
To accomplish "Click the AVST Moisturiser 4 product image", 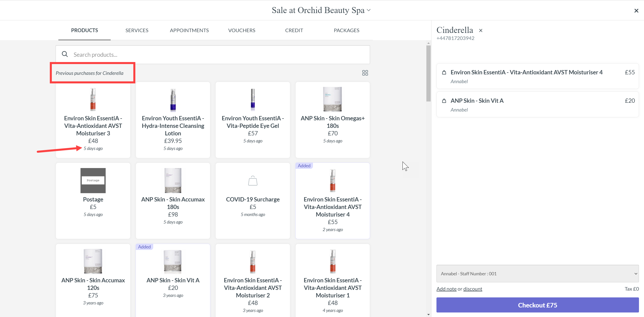I will [x=333, y=180].
